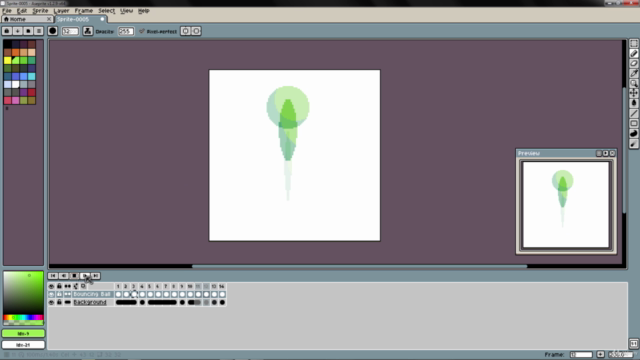This screenshot has height=360, width=640.
Task: Click the white background color button
Action: click(23, 345)
